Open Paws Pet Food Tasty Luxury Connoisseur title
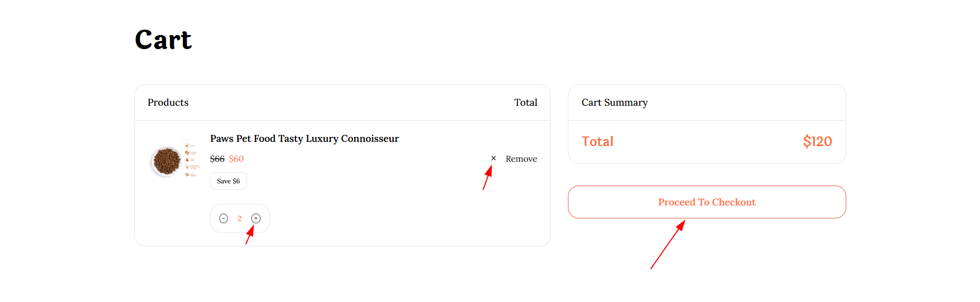This screenshot has width=980, height=302. (x=304, y=139)
